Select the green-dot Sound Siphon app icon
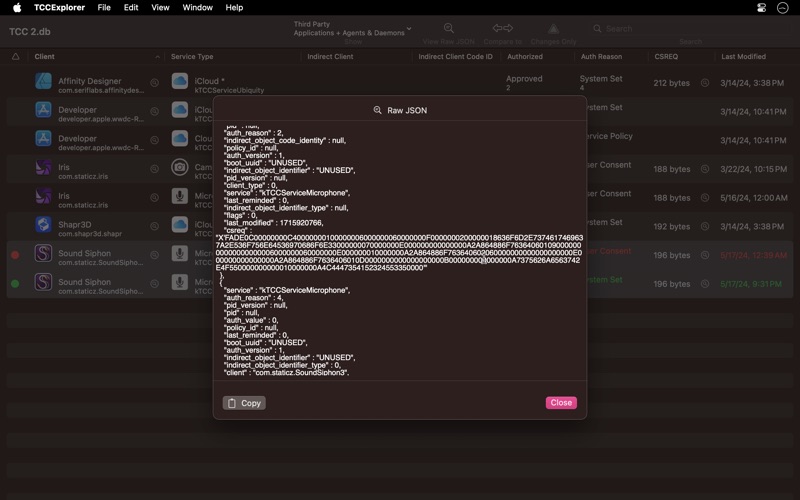Image resolution: width=800 pixels, height=500 pixels. pyautogui.click(x=43, y=282)
